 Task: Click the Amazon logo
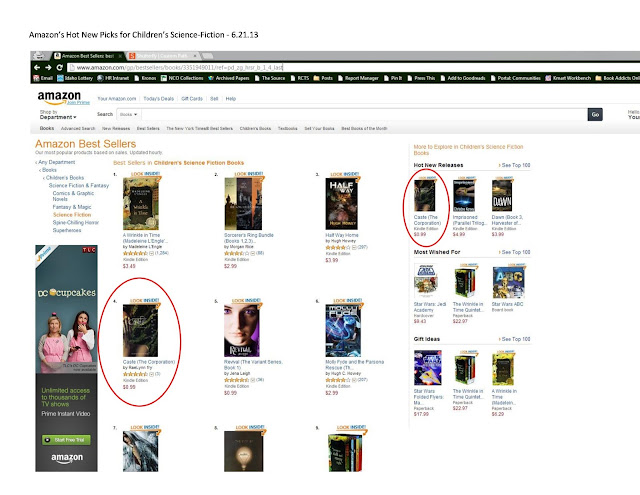[x=59, y=97]
